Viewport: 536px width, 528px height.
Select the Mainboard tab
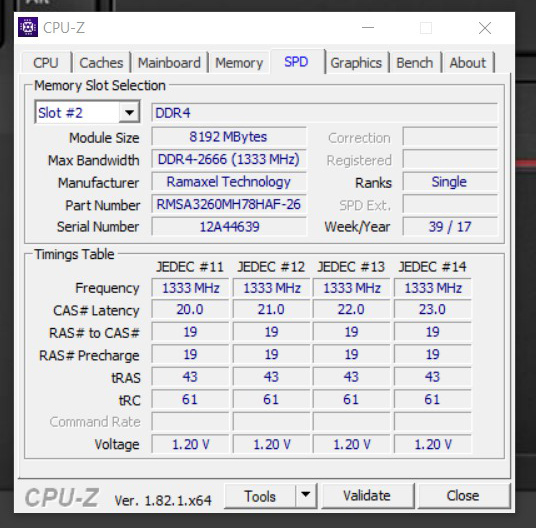(x=169, y=63)
